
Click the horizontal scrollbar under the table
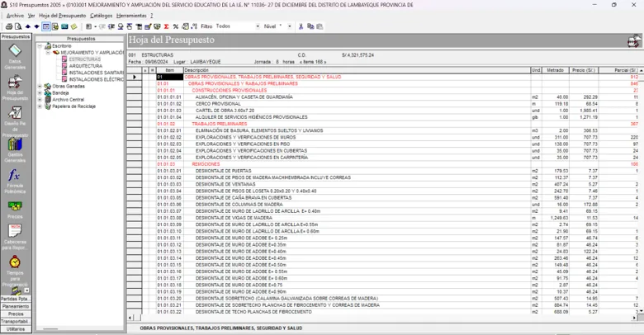tap(382, 318)
